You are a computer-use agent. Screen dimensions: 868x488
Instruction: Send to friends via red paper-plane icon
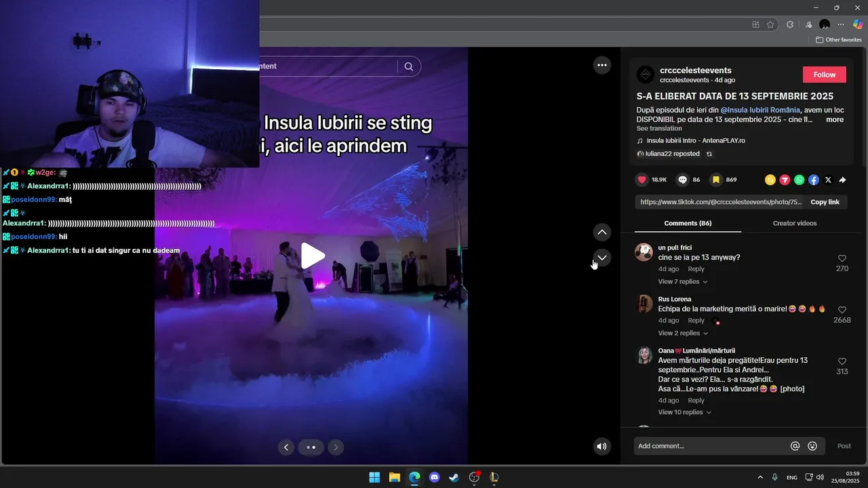point(785,180)
